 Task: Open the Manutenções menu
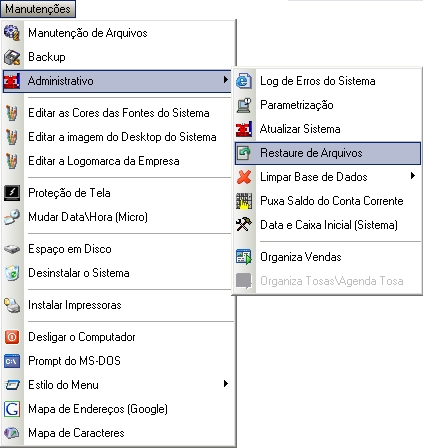click(38, 9)
